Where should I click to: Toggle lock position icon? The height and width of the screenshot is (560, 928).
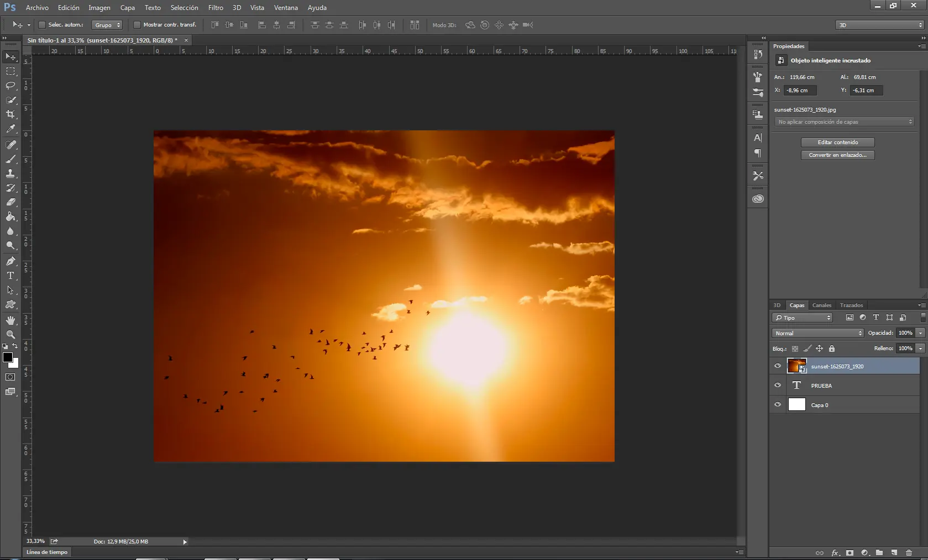coord(819,348)
